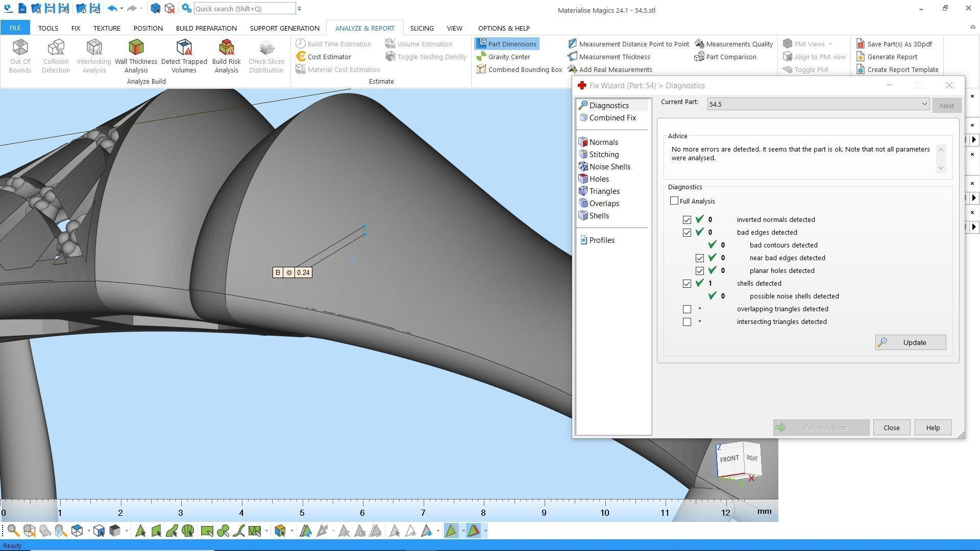Open the FIX ribbon tab
The height and width of the screenshot is (551, 980).
point(76,28)
